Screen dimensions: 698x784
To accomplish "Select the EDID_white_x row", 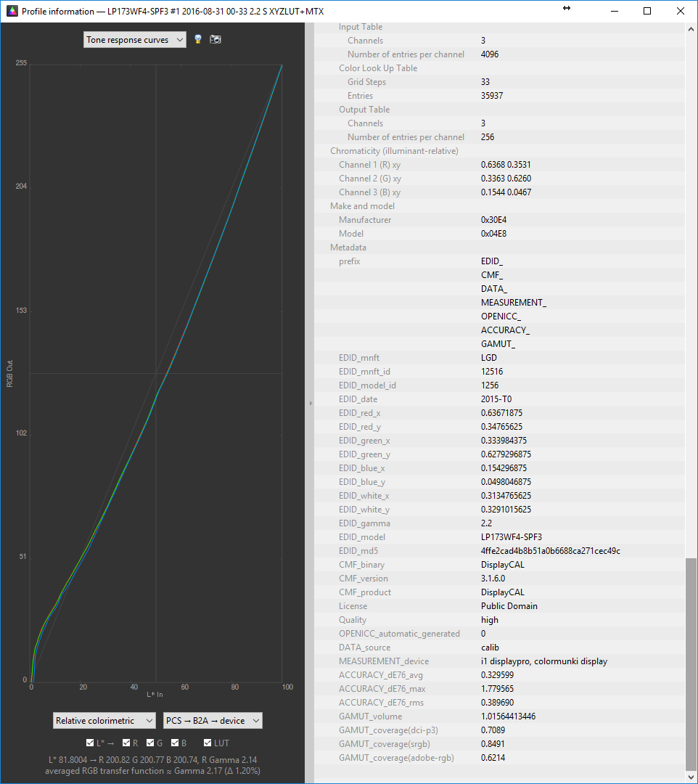I will pyautogui.click(x=500, y=496).
